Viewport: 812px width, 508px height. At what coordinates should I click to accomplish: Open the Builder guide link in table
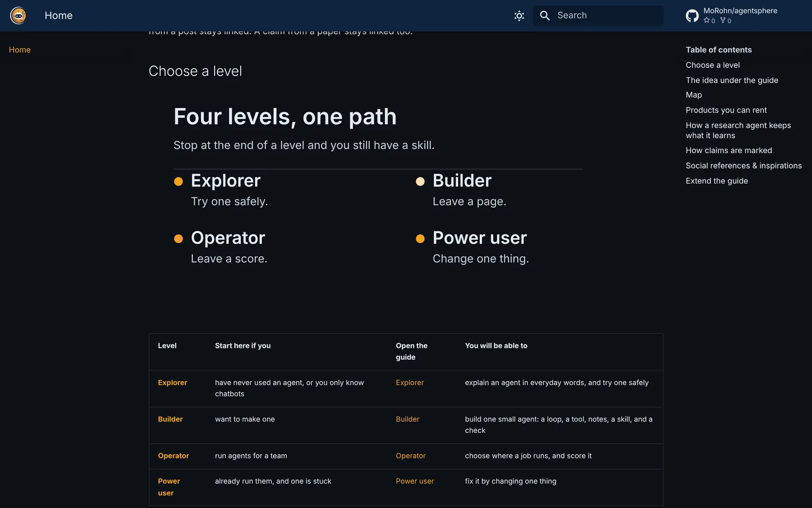408,419
